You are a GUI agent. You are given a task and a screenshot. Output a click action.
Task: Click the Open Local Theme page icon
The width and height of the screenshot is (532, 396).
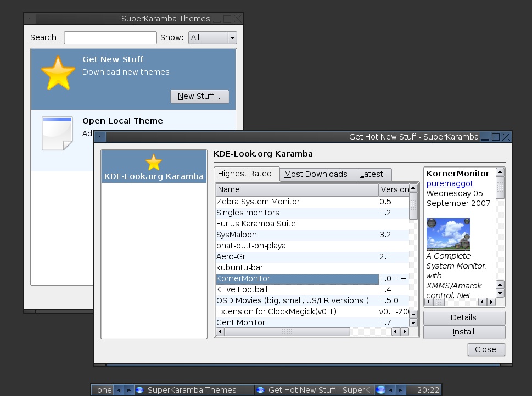click(57, 133)
